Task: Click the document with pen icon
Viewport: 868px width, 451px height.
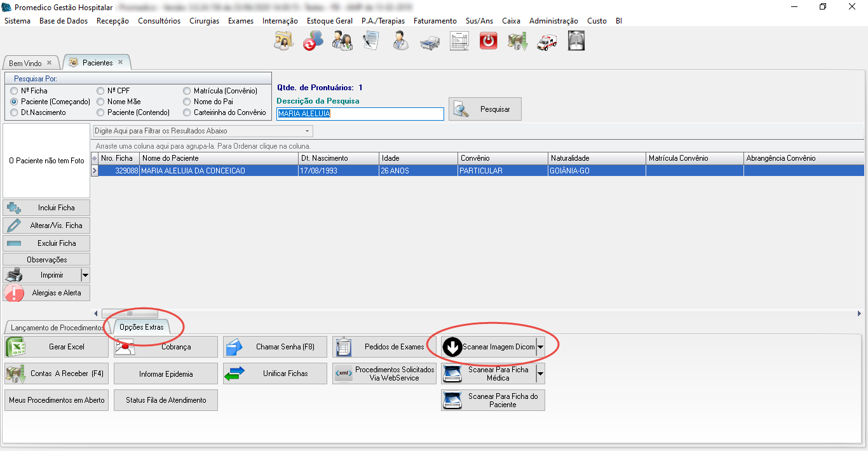Action: pyautogui.click(x=371, y=41)
